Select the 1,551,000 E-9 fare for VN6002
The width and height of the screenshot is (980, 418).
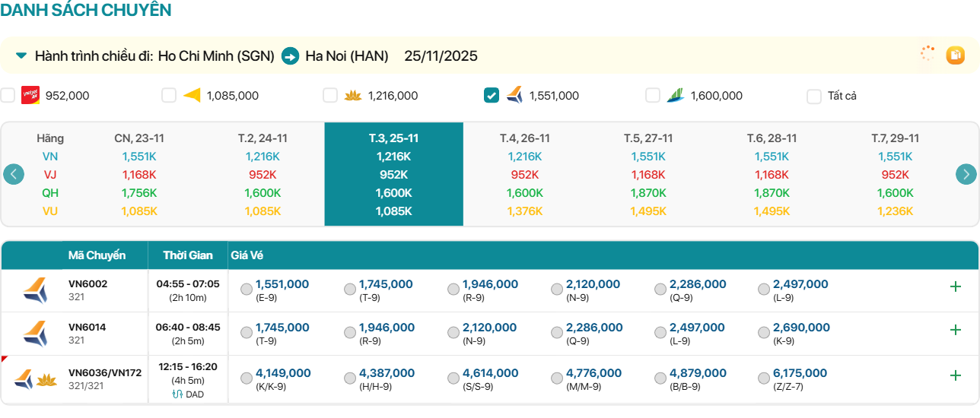(247, 290)
